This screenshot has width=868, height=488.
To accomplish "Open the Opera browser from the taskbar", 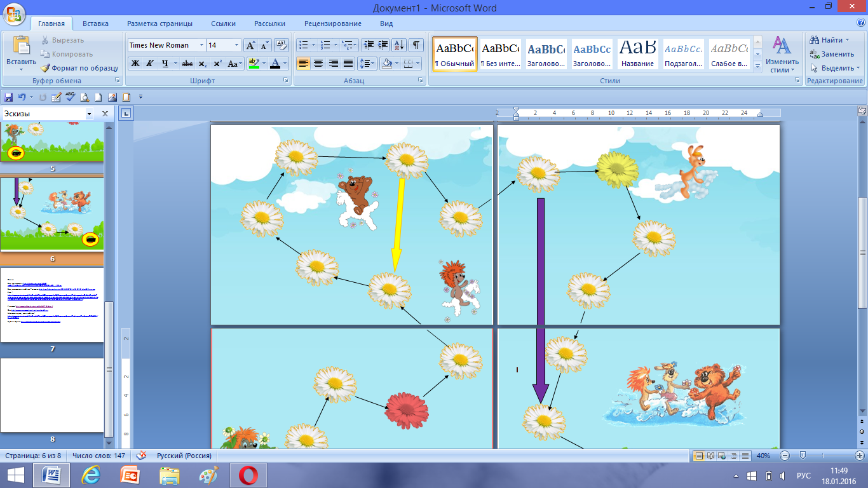I will pyautogui.click(x=248, y=475).
